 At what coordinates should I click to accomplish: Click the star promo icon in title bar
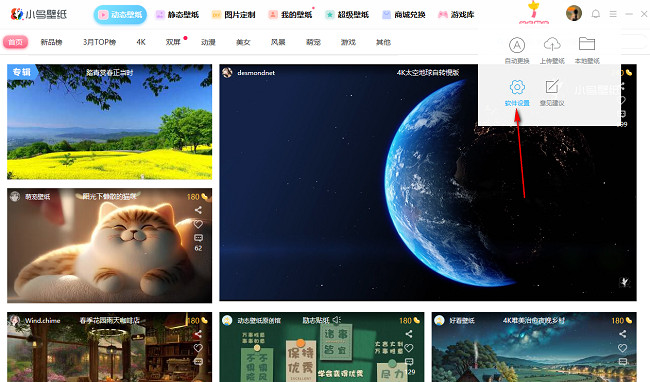(534, 12)
